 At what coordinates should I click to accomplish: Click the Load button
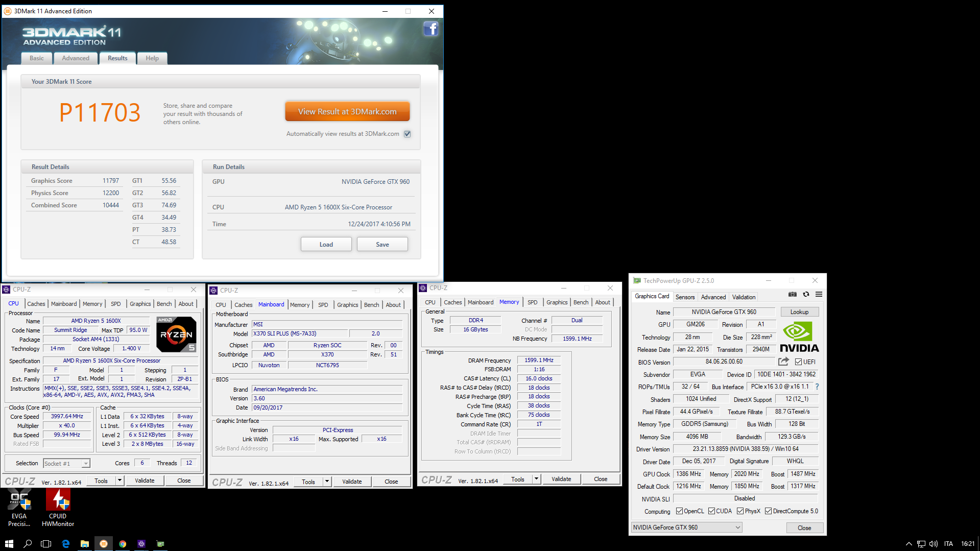click(x=326, y=245)
